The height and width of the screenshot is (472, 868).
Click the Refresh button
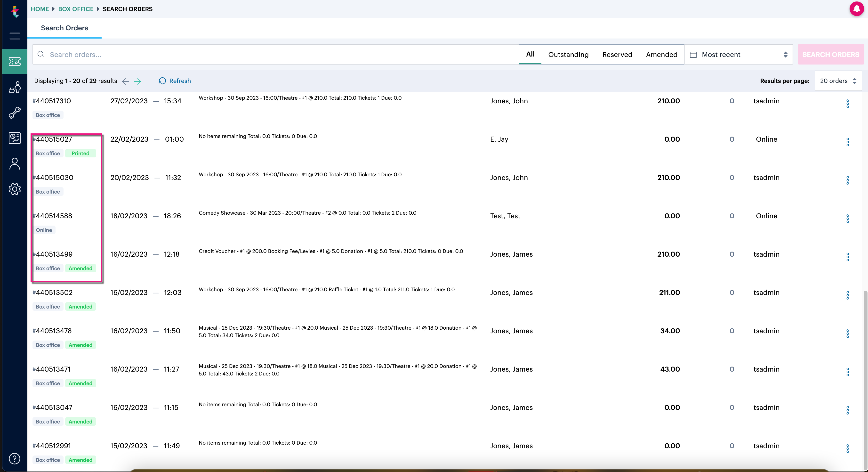pyautogui.click(x=175, y=81)
